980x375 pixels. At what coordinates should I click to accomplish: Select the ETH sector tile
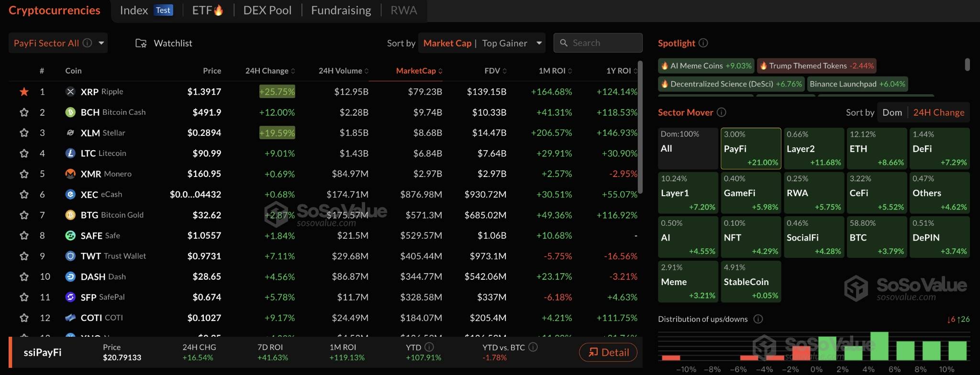[x=877, y=149]
